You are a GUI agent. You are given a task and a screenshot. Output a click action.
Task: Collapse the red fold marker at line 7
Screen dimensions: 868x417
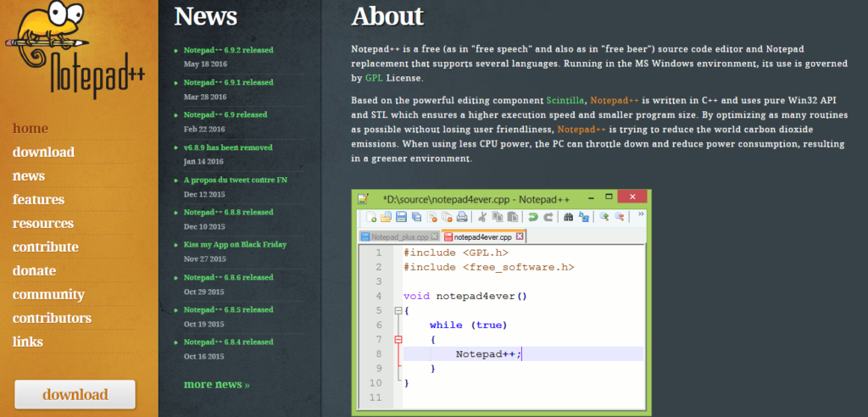398,340
